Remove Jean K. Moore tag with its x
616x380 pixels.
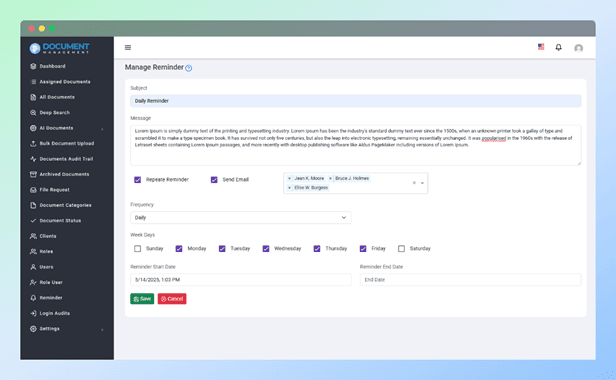click(290, 178)
